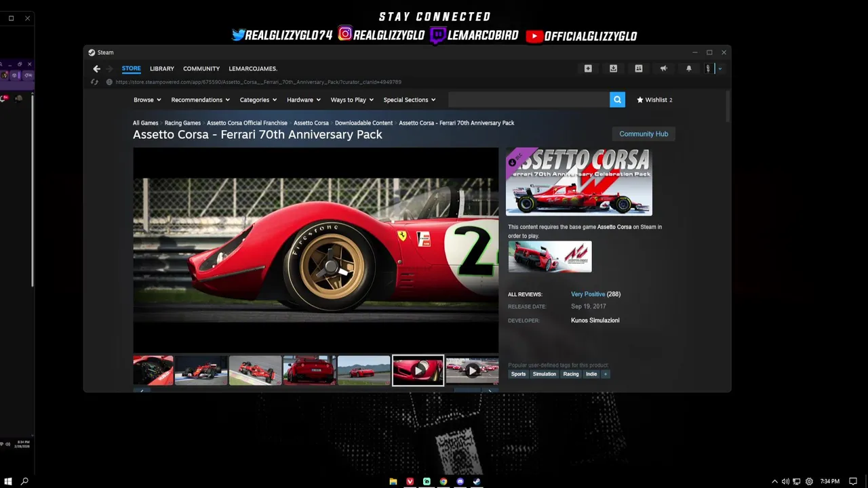Click the Ferrari 70th Anniversary header image
This screenshot has width=868, height=488.
click(x=579, y=182)
